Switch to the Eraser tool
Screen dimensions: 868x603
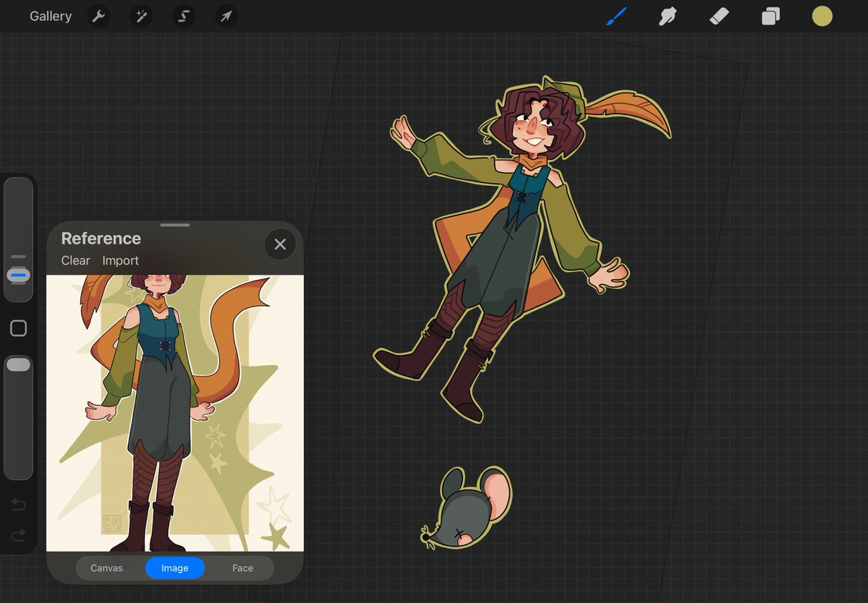(x=719, y=16)
